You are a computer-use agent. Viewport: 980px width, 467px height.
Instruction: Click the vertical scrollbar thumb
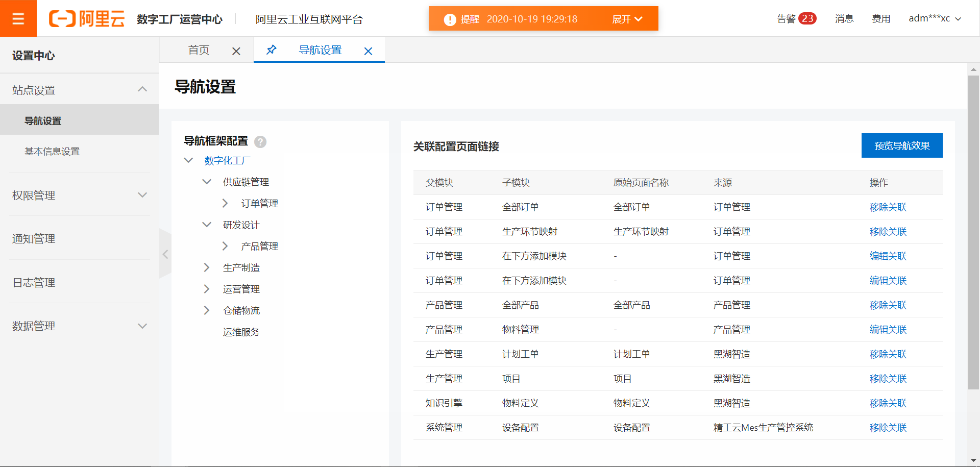(x=973, y=233)
